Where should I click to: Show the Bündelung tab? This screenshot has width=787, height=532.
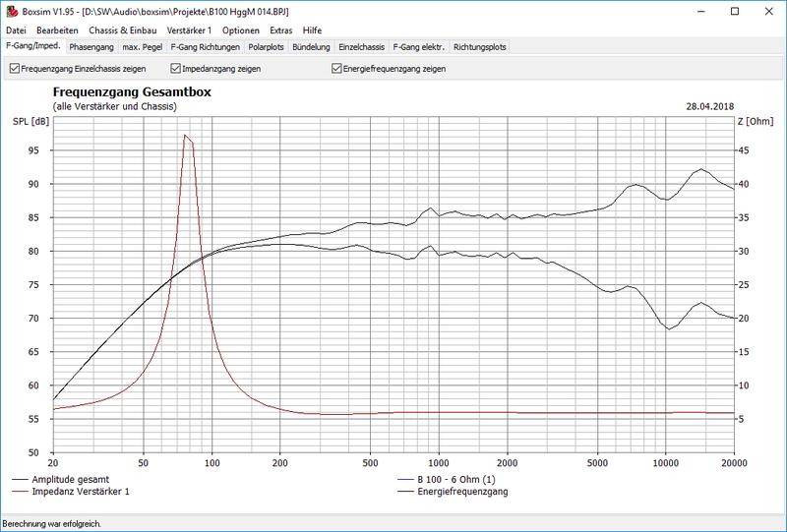coord(313,46)
